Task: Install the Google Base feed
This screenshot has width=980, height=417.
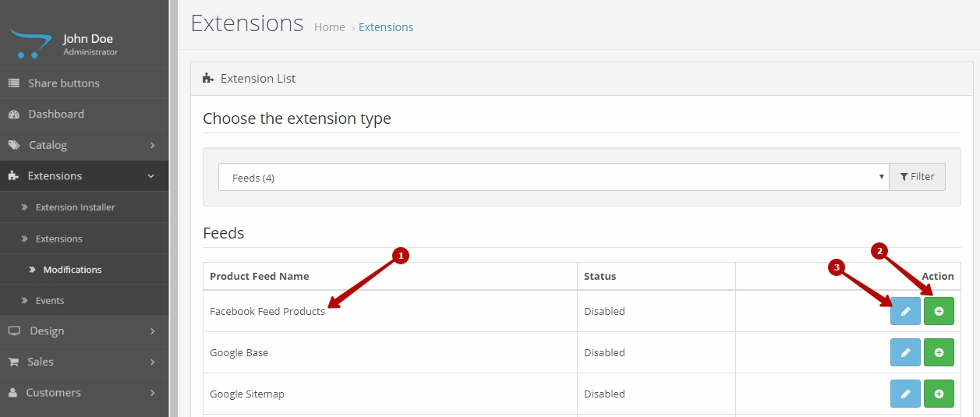Action: (x=939, y=352)
